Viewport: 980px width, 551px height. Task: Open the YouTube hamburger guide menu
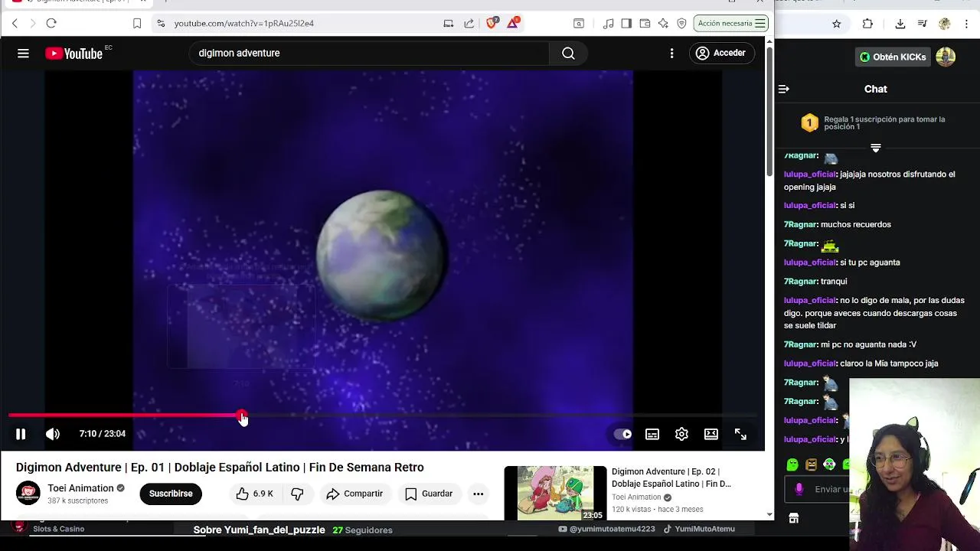point(23,53)
